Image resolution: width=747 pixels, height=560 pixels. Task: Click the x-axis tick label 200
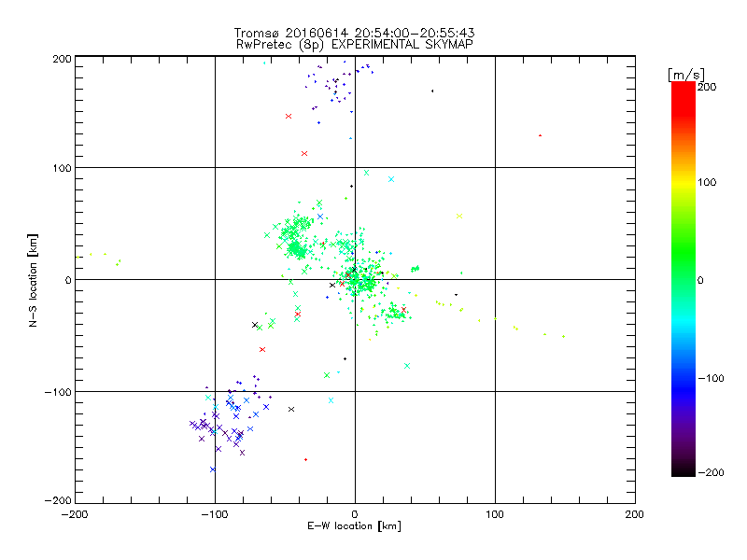635,514
